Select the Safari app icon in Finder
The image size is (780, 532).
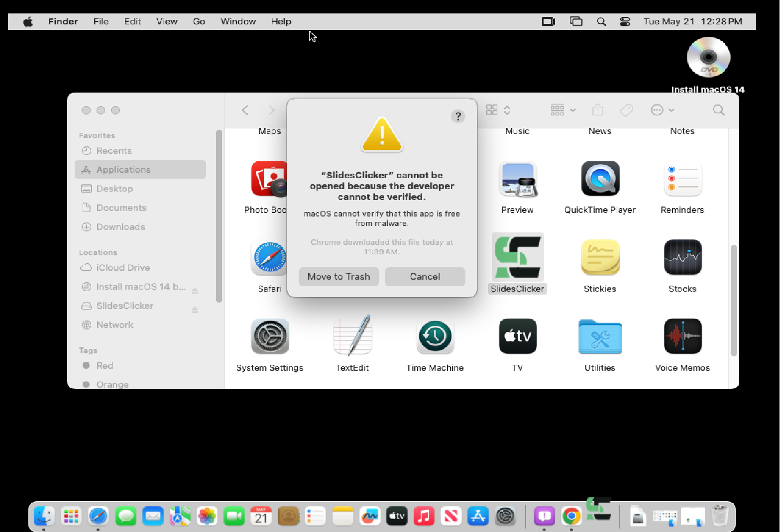pos(270,258)
